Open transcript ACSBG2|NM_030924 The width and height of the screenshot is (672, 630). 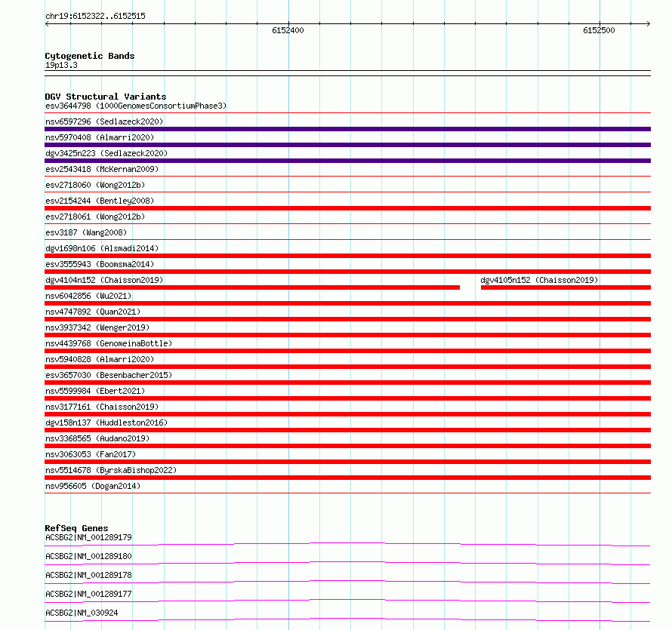point(82,613)
